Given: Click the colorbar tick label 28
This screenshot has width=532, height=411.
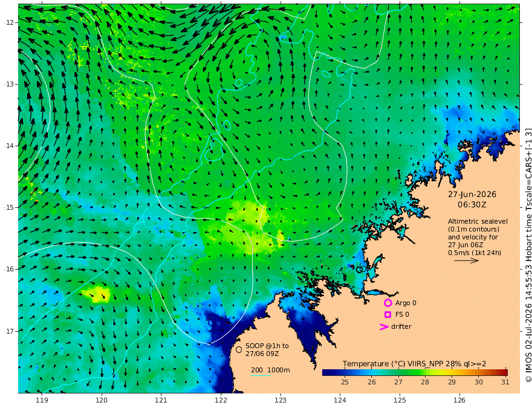Looking at the screenshot, I should tap(425, 382).
